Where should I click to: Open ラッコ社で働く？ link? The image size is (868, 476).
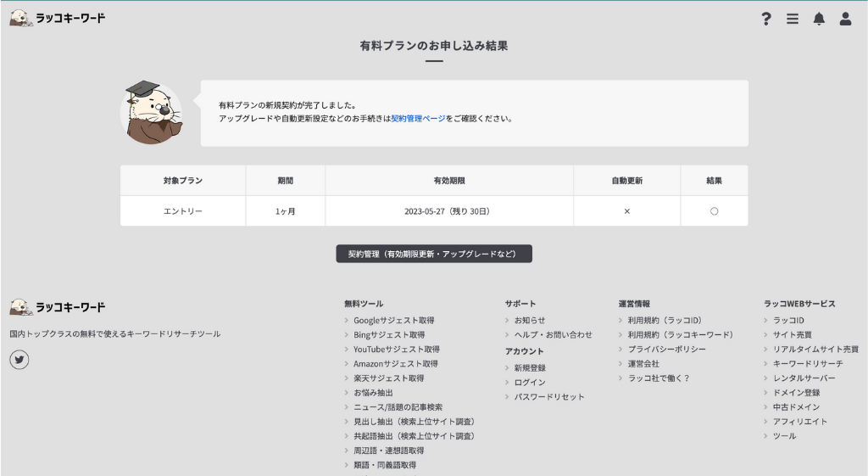tap(659, 378)
